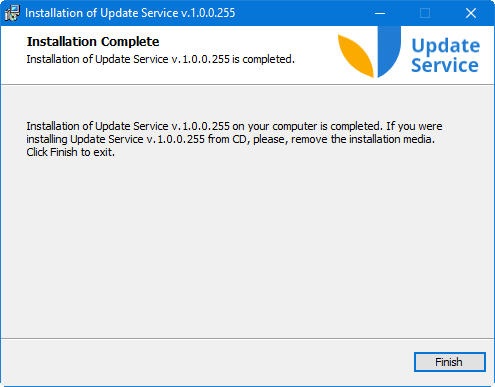This screenshot has height=387, width=495.
Task: Click the title bar text 'Installation of Update Service'
Action: [102, 13]
